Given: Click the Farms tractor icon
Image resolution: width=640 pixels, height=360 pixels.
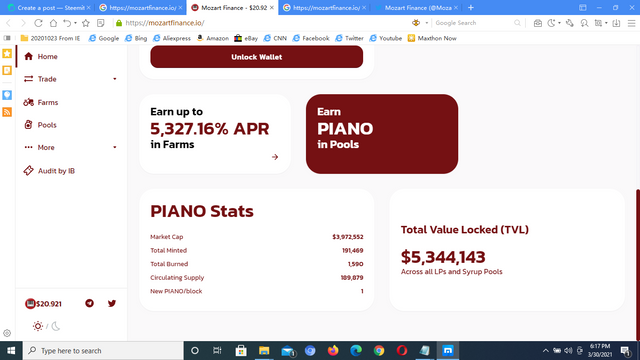Looking at the screenshot, I should 28,102.
